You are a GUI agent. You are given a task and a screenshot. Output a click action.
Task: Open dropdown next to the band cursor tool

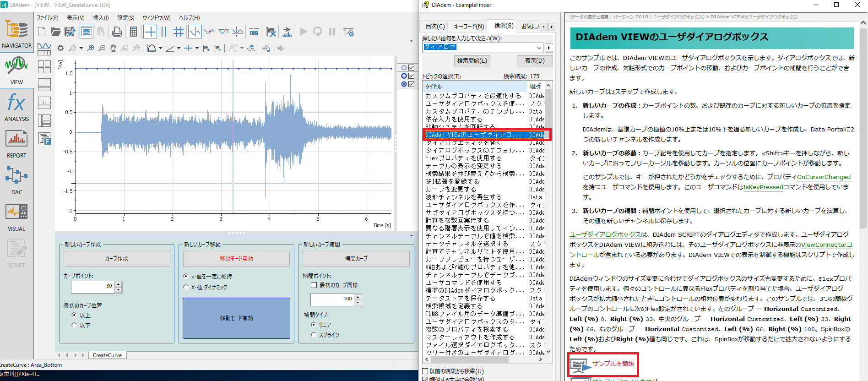[81, 48]
